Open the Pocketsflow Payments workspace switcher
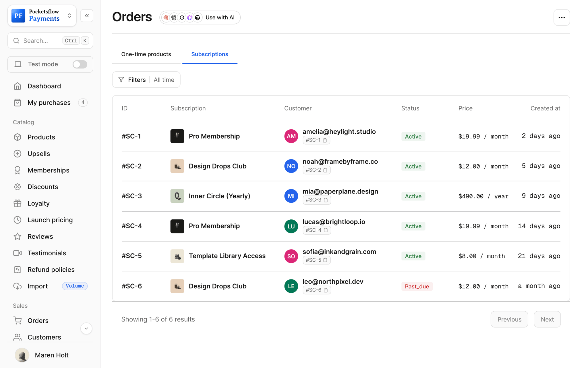This screenshot has width=588, height=368. [x=42, y=16]
